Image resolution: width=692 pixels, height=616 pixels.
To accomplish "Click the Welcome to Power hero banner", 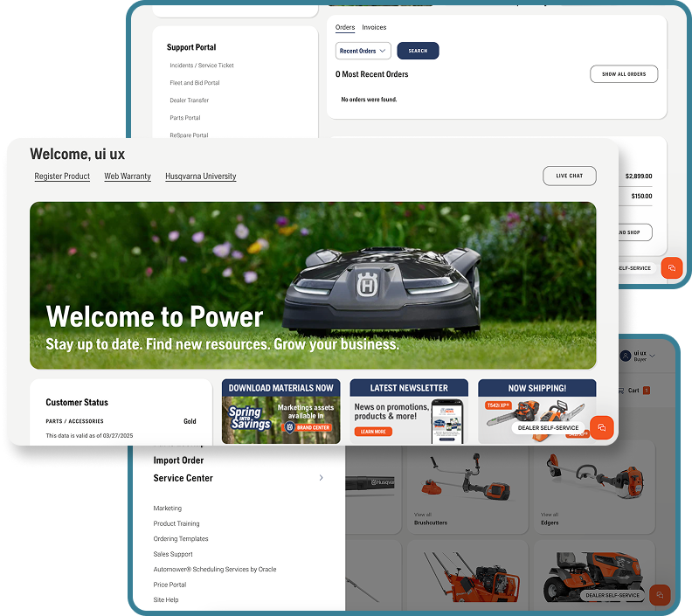I will point(313,286).
